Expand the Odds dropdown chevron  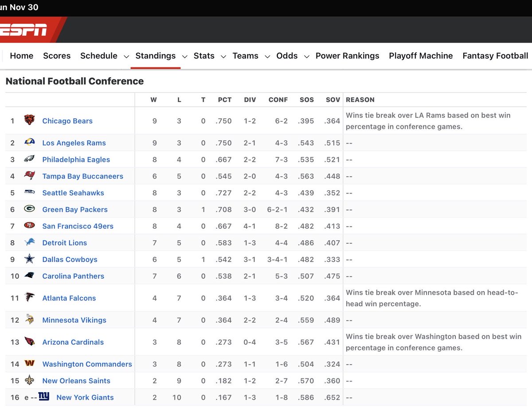pyautogui.click(x=306, y=57)
